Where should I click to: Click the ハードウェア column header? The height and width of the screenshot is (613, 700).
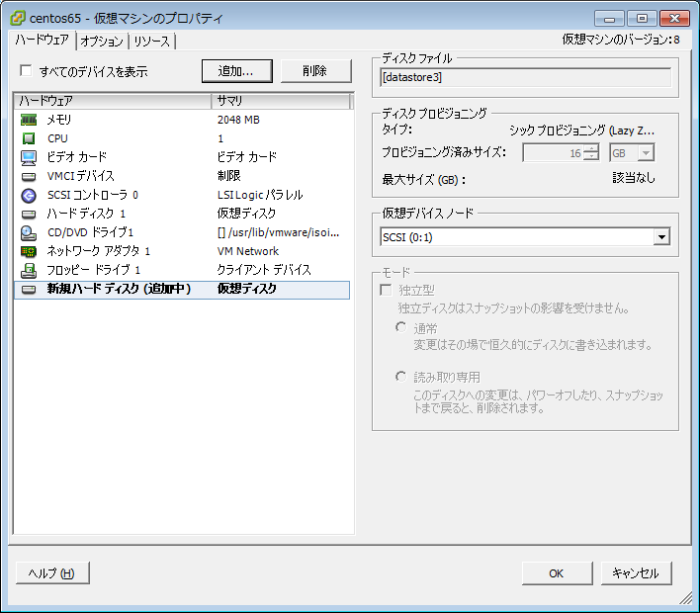click(113, 101)
